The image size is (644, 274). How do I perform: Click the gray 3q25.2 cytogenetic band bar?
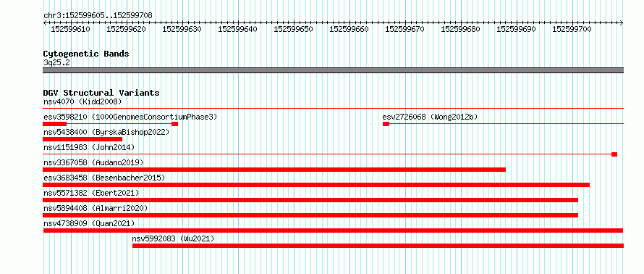(333, 70)
